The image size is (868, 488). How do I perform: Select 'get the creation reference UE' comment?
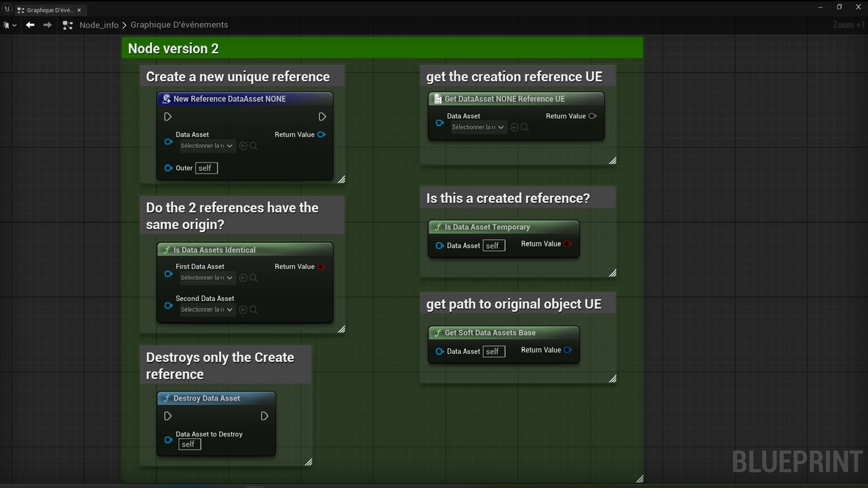518,77
